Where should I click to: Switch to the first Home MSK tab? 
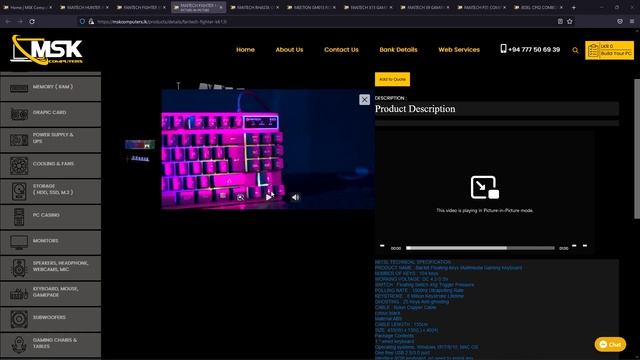pyautogui.click(x=28, y=7)
